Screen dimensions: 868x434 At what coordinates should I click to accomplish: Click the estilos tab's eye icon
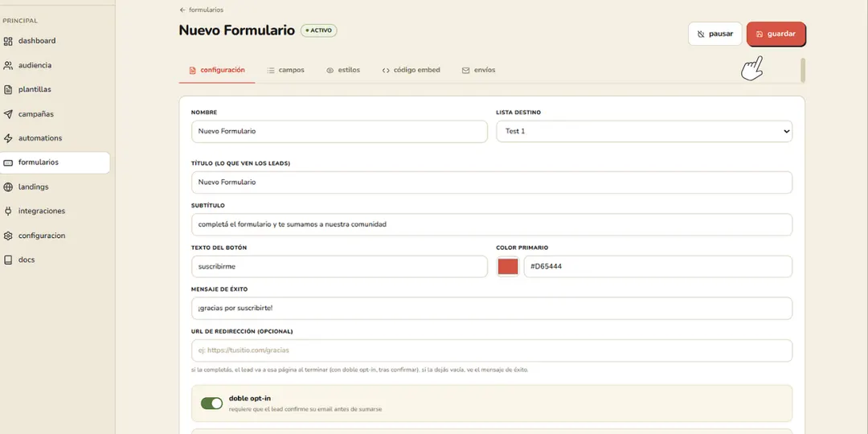(x=330, y=70)
